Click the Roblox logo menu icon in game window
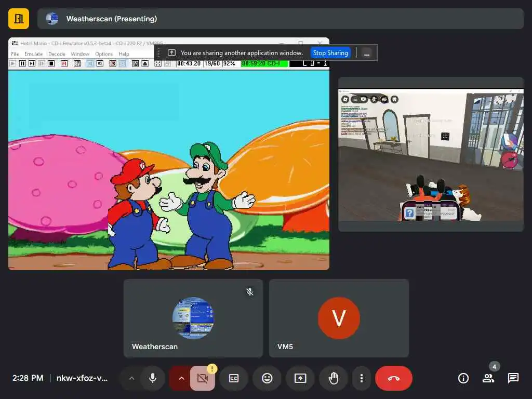The height and width of the screenshot is (399, 532). 345,99
